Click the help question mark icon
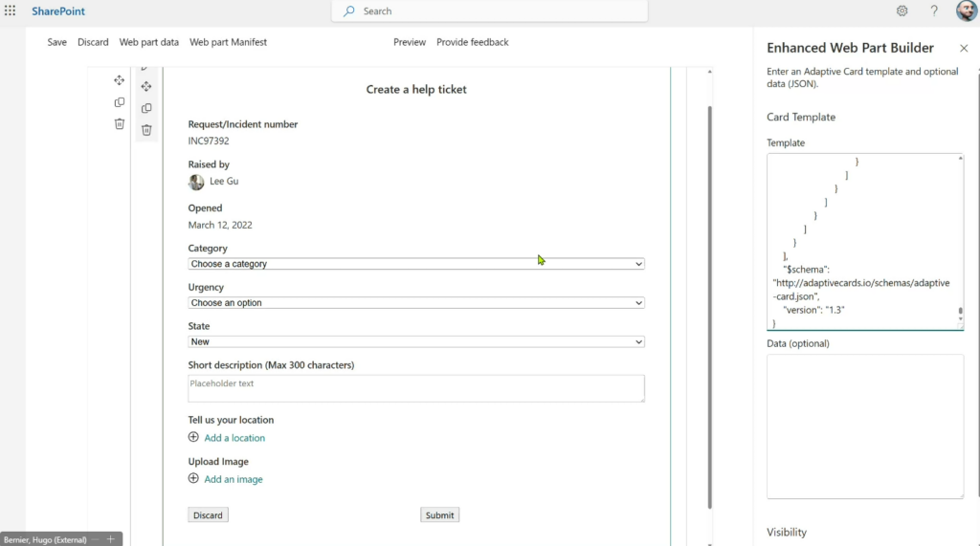980x546 pixels. tap(934, 11)
